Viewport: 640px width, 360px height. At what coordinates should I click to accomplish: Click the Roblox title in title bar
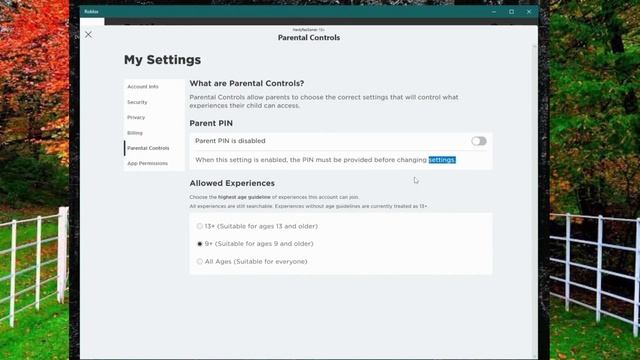[91, 12]
